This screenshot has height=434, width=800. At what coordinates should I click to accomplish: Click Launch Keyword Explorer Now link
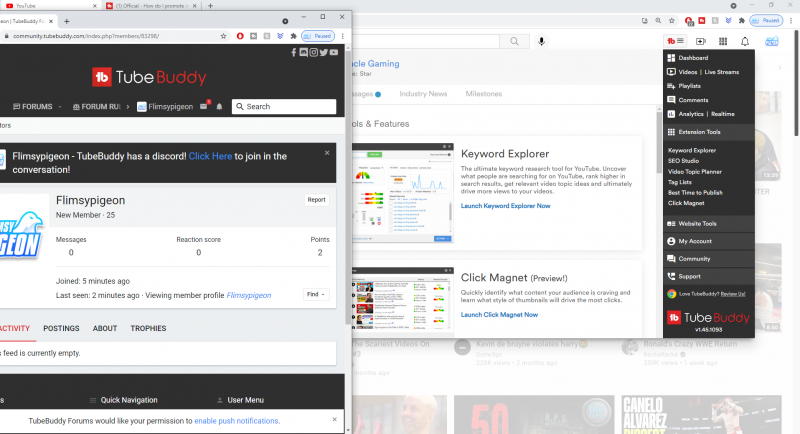point(505,205)
